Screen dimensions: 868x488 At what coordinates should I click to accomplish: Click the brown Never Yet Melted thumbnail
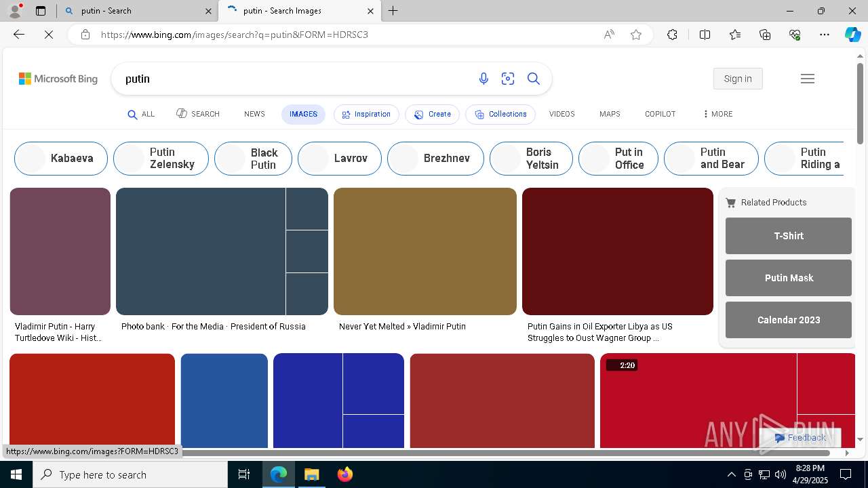pyautogui.click(x=425, y=251)
